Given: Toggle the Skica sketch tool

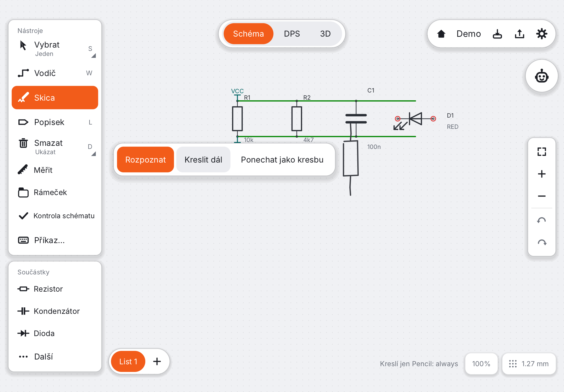Looking at the screenshot, I should tap(55, 98).
